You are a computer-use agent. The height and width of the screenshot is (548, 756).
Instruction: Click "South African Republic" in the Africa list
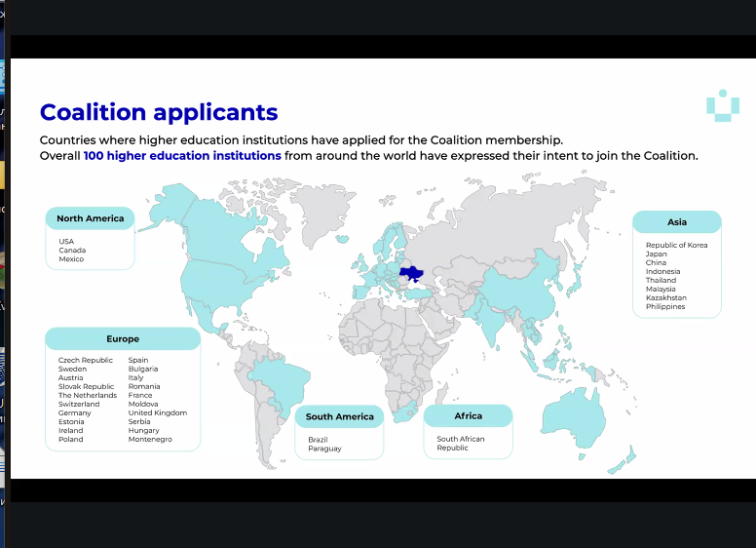[460, 444]
